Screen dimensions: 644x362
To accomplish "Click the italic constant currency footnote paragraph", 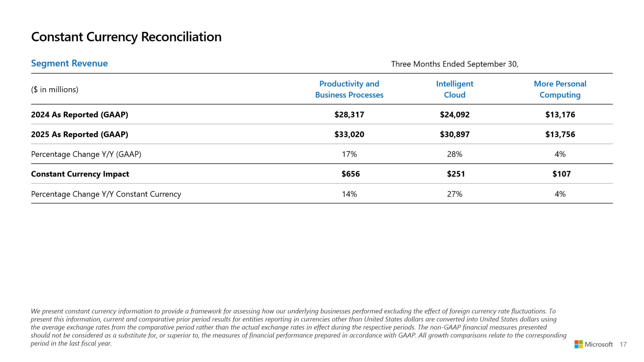I will pyautogui.click(x=299, y=327).
